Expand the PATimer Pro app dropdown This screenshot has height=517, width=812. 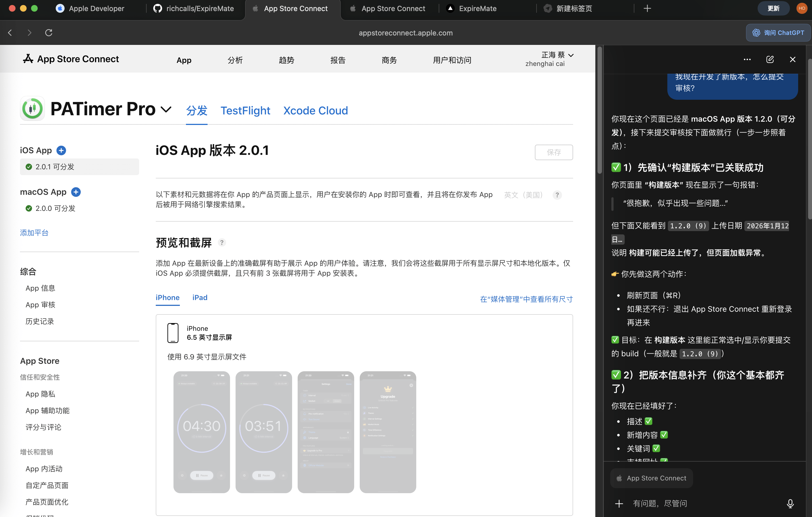point(166,109)
